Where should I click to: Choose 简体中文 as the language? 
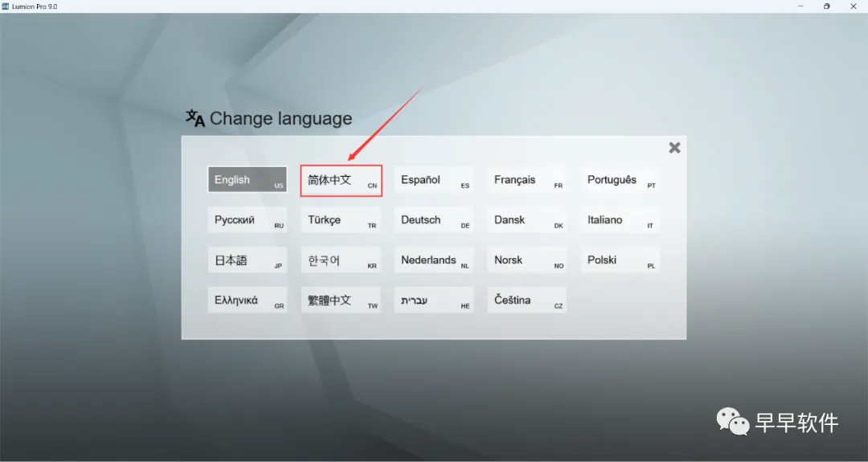(341, 180)
